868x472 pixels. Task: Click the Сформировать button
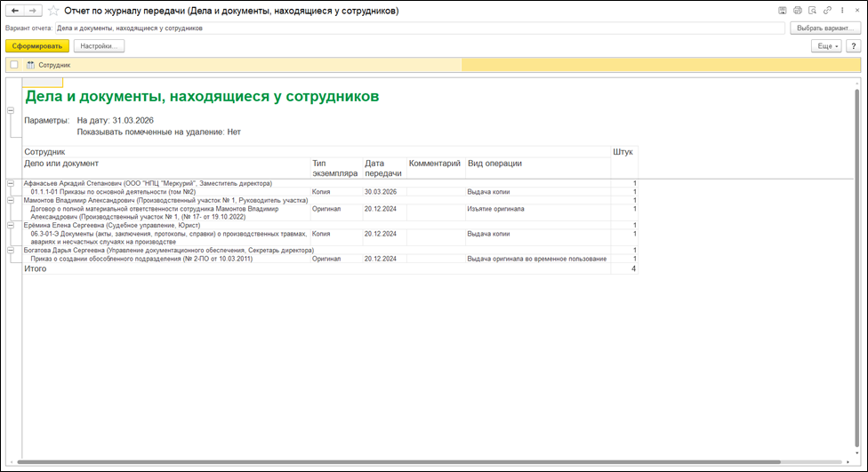36,45
